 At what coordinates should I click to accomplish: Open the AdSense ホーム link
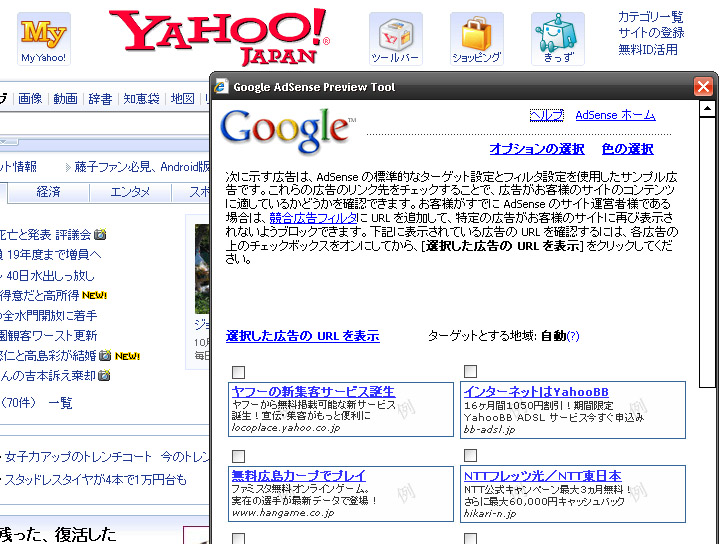click(x=616, y=115)
